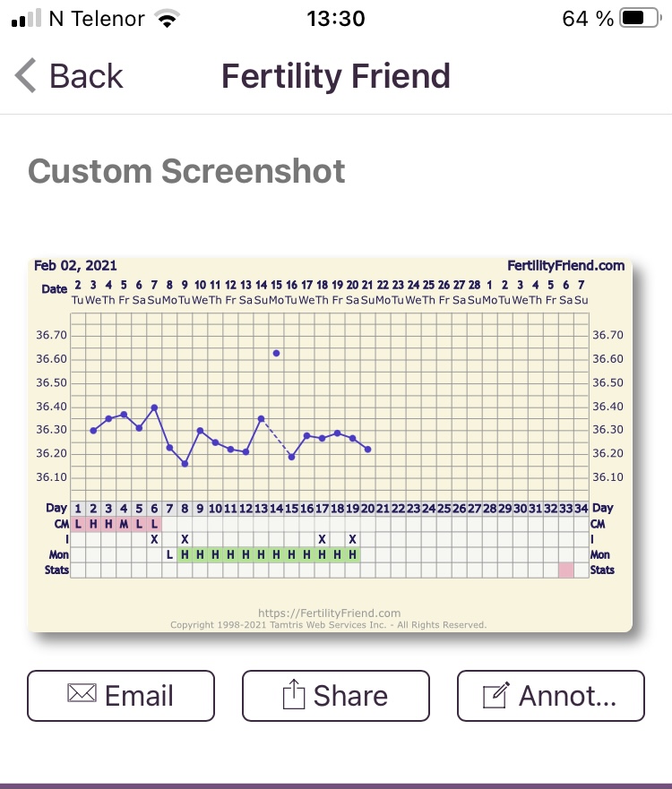Tap the battery indicator icon
Viewport: 672px width, 789px height.
[x=640, y=18]
